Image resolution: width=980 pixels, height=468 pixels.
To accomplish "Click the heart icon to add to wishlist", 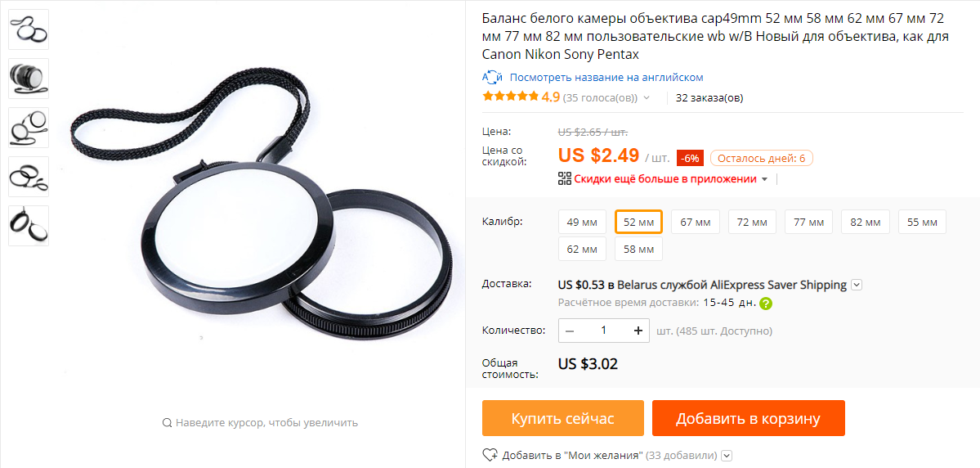I will pyautogui.click(x=490, y=455).
